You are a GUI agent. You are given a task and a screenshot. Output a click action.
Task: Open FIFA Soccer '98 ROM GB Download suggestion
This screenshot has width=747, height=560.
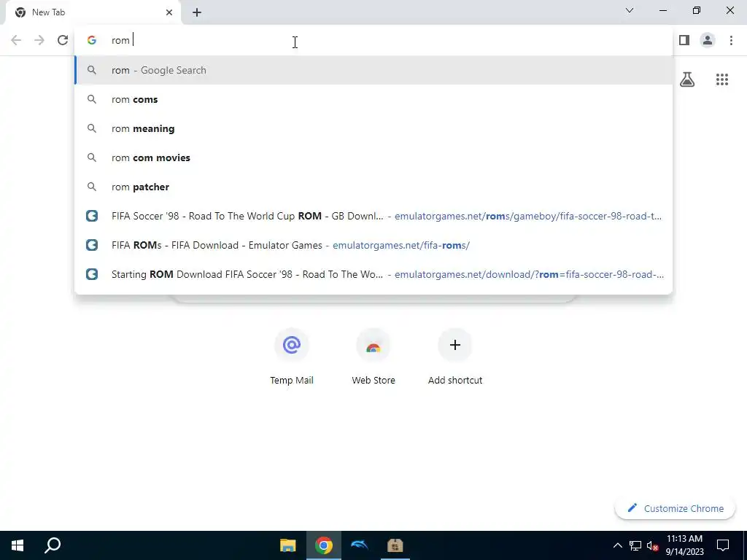coord(373,216)
